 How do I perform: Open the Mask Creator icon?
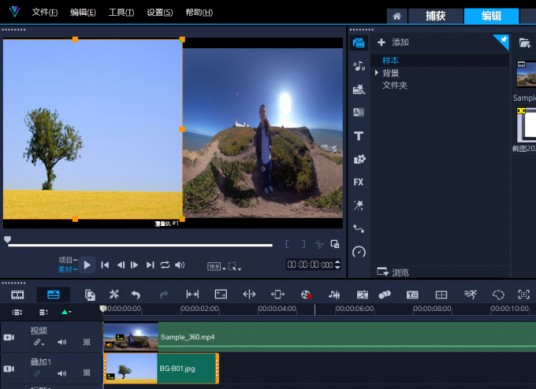pos(498,295)
